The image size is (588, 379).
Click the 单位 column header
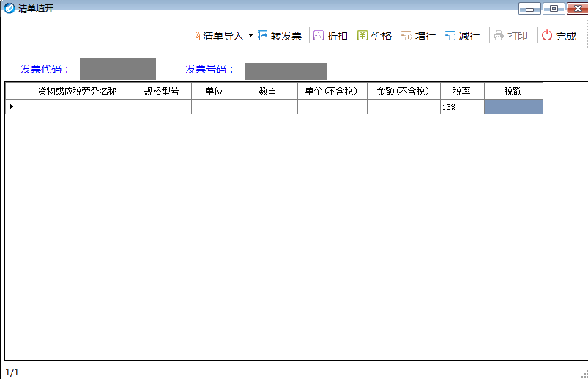pyautogui.click(x=215, y=91)
